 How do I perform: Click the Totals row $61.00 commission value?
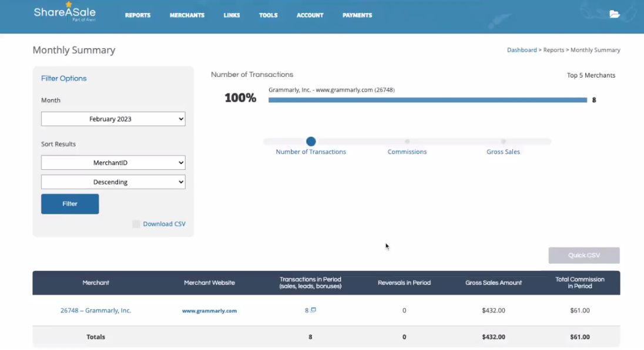click(580, 337)
